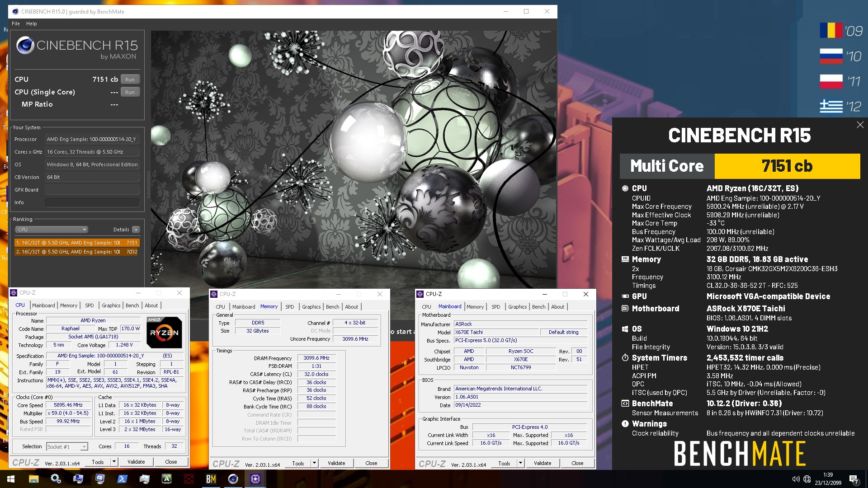The height and width of the screenshot is (488, 868).
Task: Click the OS Windows icon in BenchMate panel
Action: point(625,329)
